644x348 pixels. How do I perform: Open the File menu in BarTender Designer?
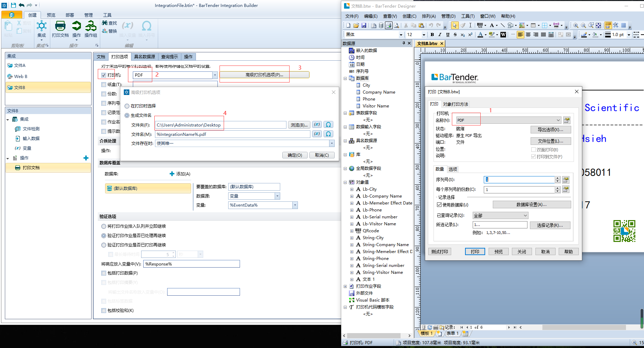pos(352,16)
